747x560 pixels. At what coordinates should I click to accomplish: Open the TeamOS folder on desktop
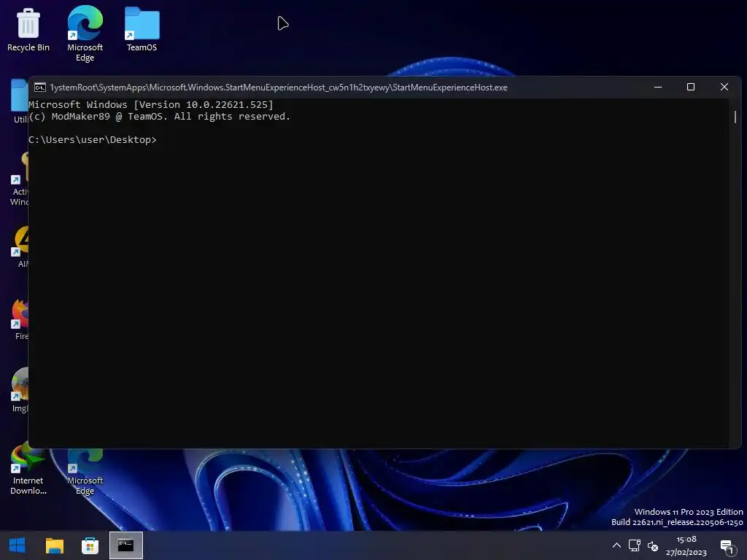142,29
